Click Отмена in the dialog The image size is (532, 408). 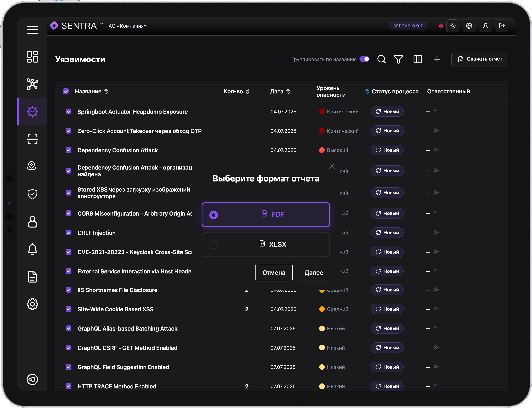tap(274, 273)
